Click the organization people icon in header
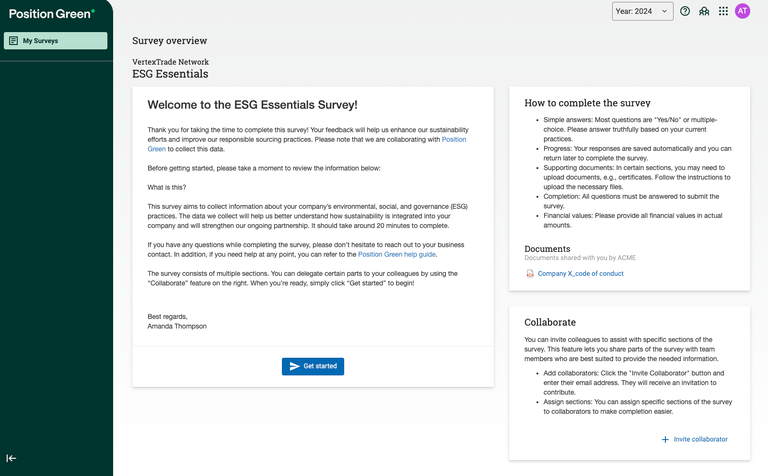The width and height of the screenshot is (768, 476). 704,11
